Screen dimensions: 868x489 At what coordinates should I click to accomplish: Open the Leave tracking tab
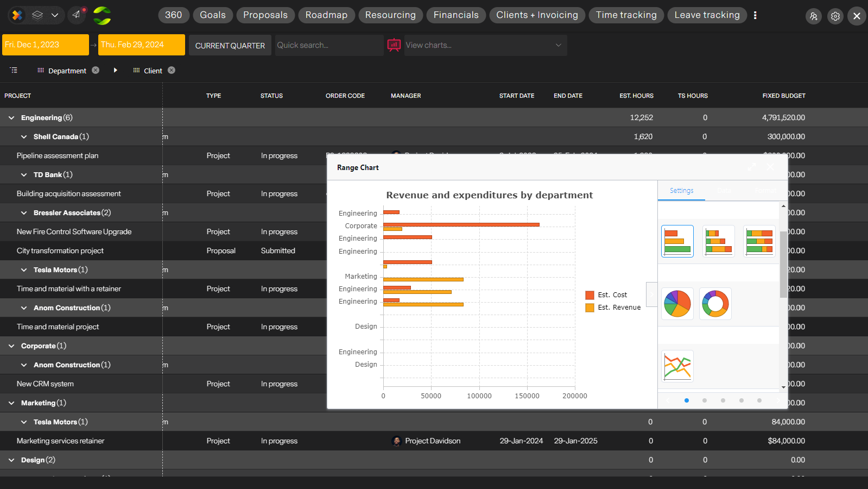707,15
